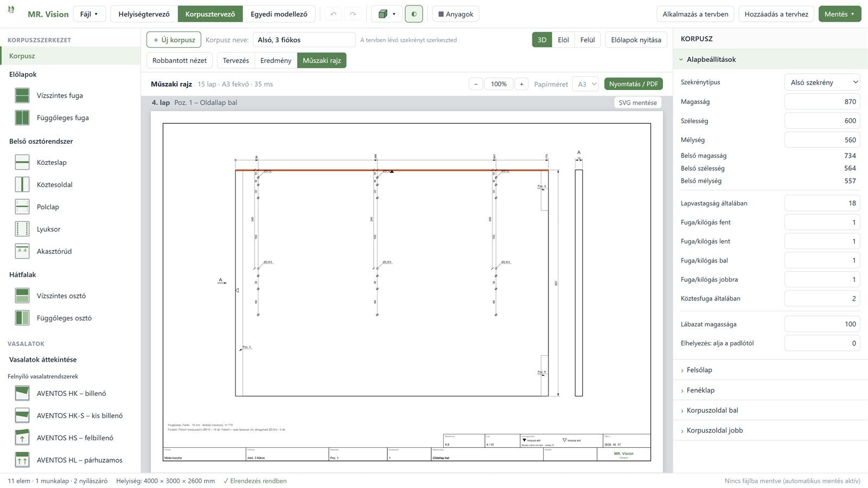This screenshot has height=488, width=868.
Task: Select AVENTOS HS – felbillenő fitting
Action: [x=71, y=438]
